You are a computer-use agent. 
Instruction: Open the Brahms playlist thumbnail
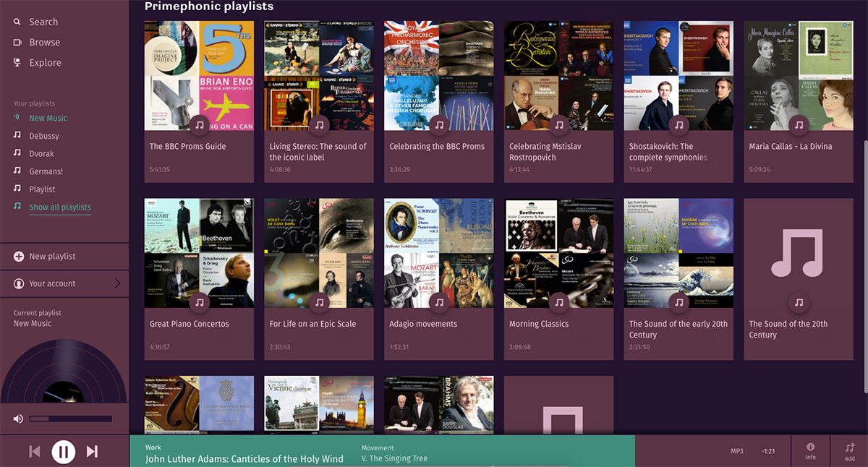tap(439, 405)
